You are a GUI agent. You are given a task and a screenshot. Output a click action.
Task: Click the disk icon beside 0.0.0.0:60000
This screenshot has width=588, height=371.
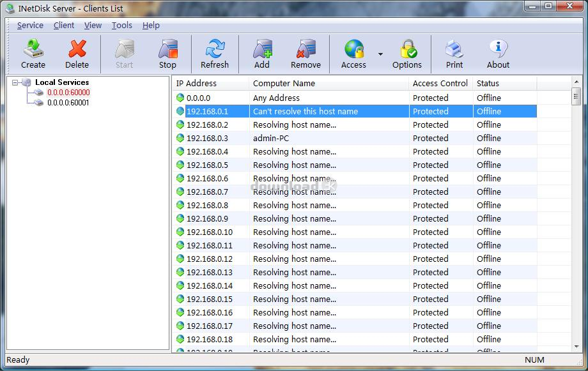[x=39, y=93]
